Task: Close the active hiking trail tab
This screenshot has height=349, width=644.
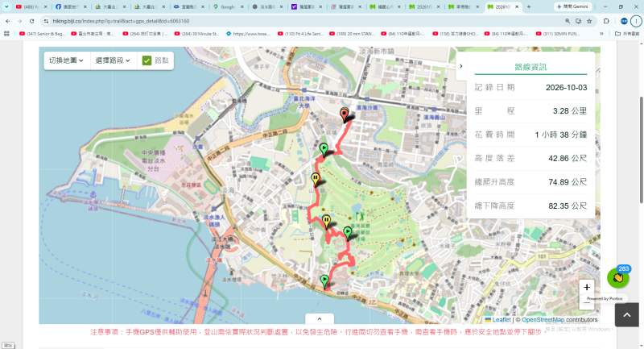Action: (x=517, y=6)
